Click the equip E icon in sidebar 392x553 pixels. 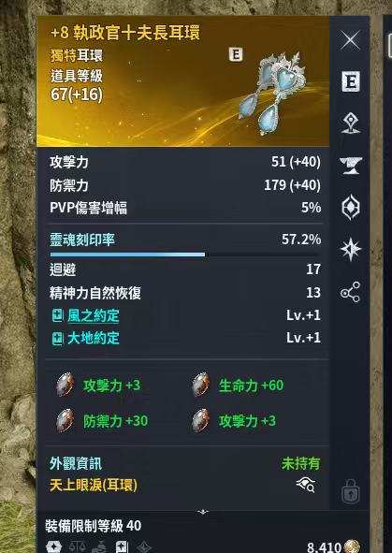tap(351, 81)
